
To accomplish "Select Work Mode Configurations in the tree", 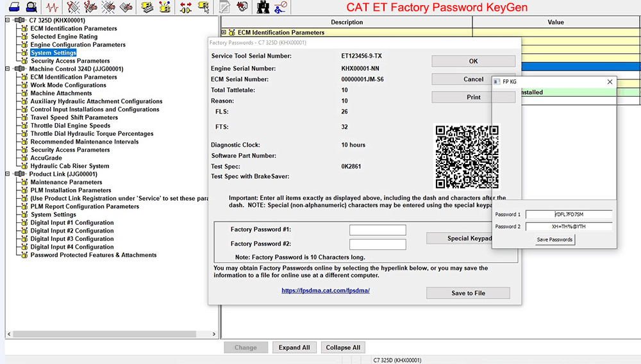I will pos(69,85).
